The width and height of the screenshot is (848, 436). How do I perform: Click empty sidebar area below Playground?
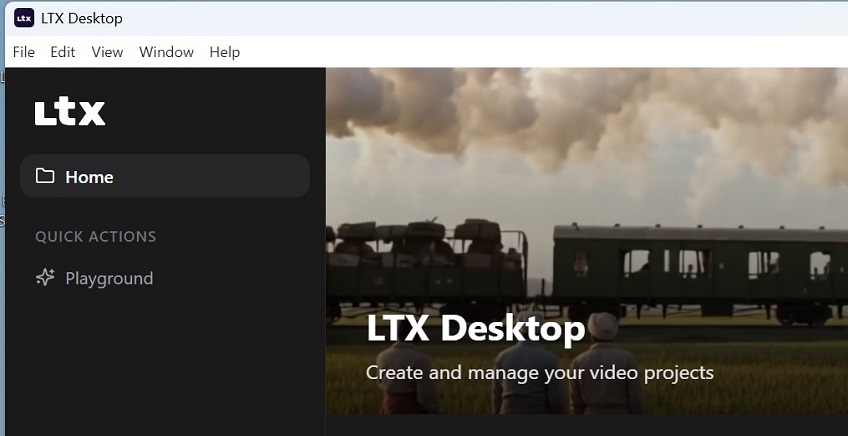(160, 370)
